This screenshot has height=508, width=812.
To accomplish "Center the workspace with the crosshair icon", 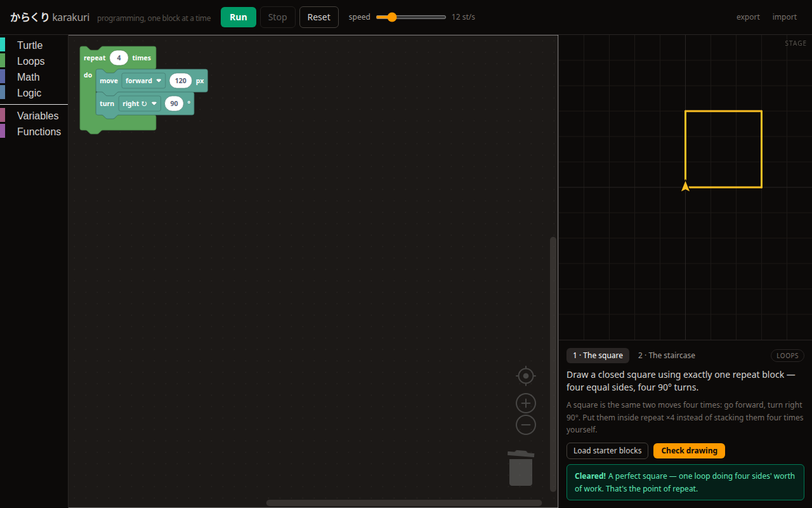I will tap(526, 376).
